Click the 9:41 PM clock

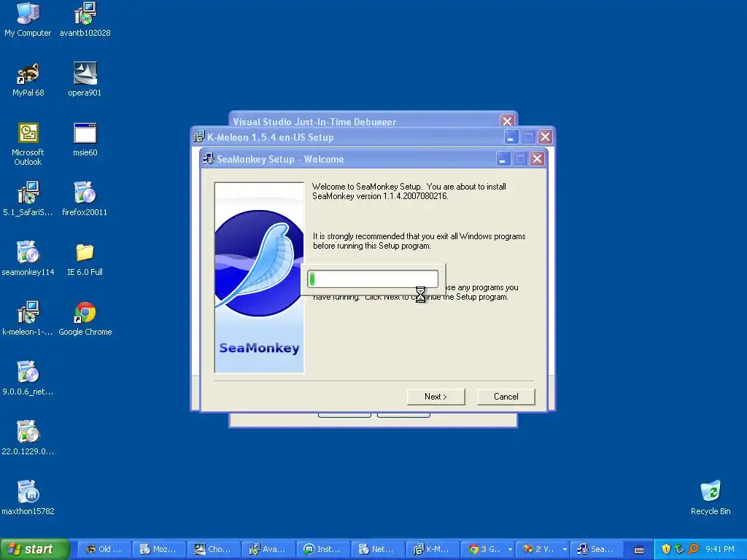pos(720,549)
